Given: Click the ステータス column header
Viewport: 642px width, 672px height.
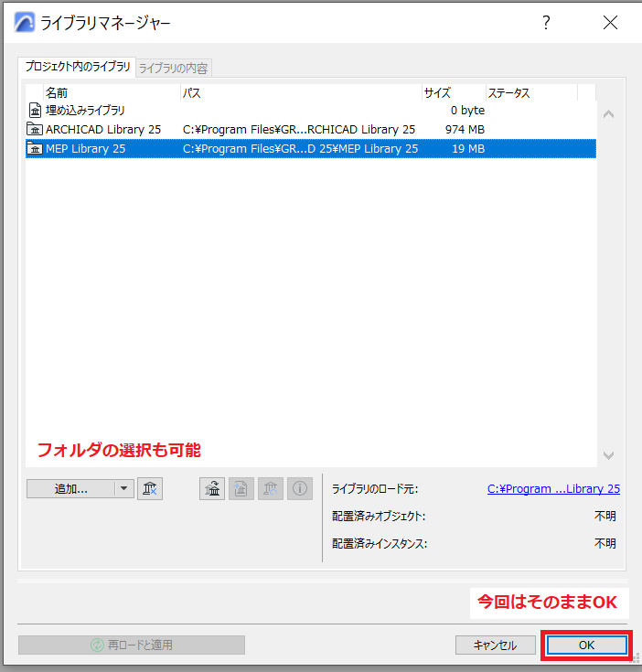Looking at the screenshot, I should pyautogui.click(x=532, y=92).
